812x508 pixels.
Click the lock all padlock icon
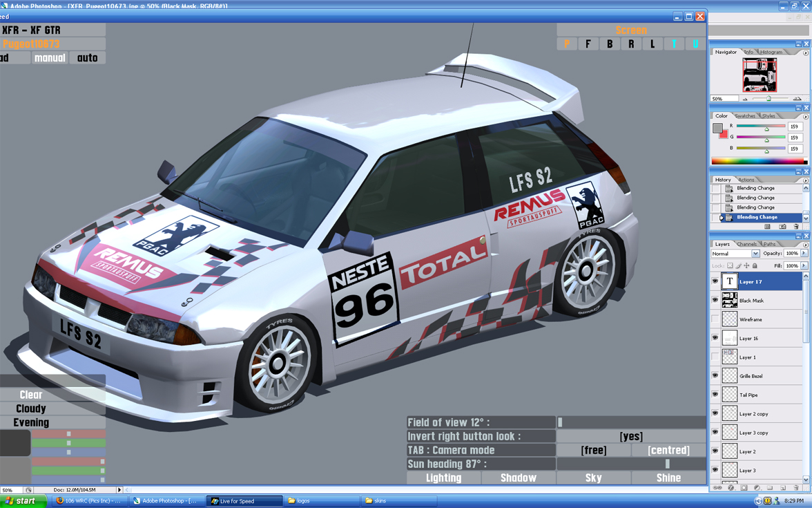point(755,265)
